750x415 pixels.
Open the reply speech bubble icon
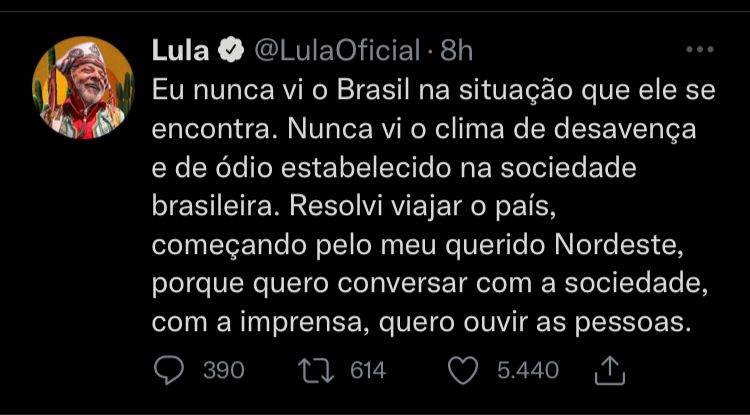pos(169,370)
